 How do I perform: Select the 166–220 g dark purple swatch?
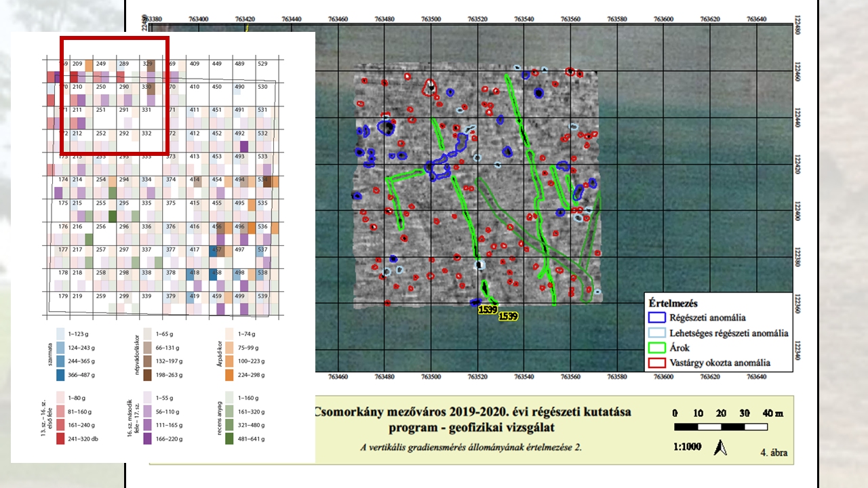click(x=146, y=439)
